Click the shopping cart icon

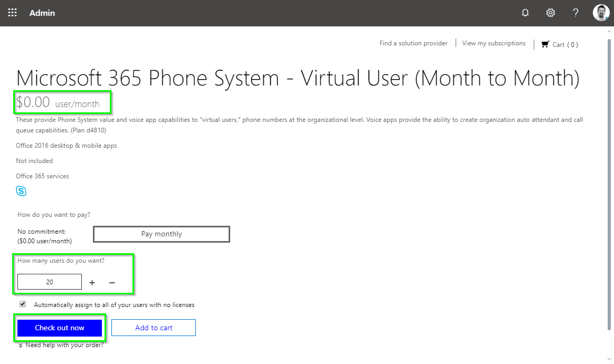click(545, 44)
